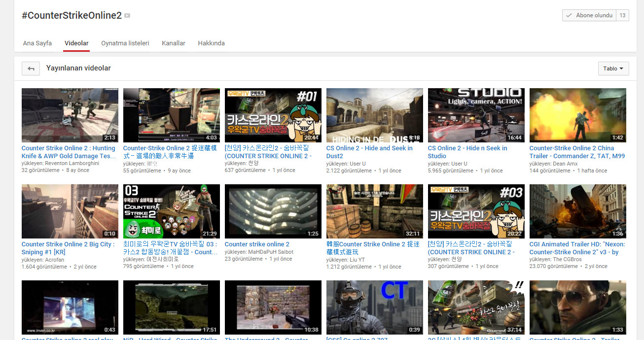Open the Oynatma listeleri tab
The height and width of the screenshot is (340, 644).
125,43
